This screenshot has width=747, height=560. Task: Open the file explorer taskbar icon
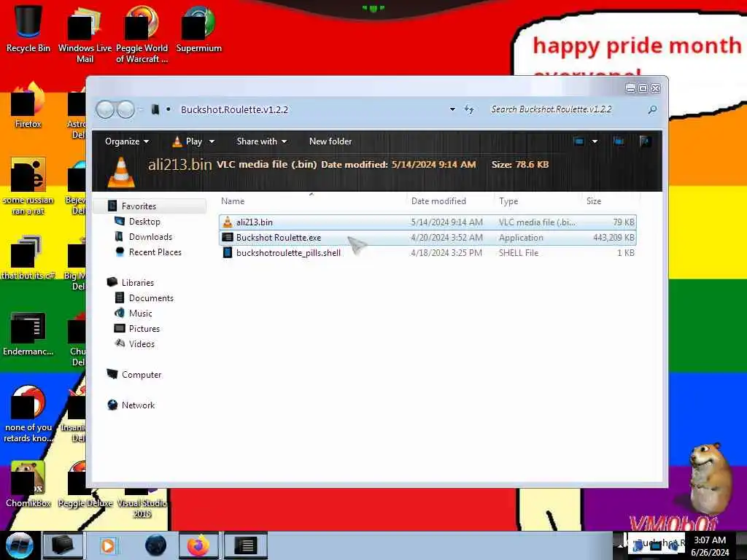point(63,545)
